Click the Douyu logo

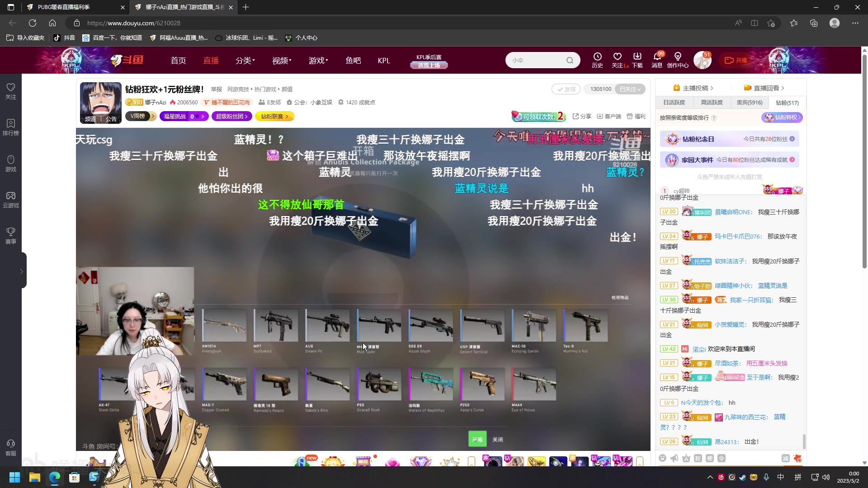(x=127, y=60)
